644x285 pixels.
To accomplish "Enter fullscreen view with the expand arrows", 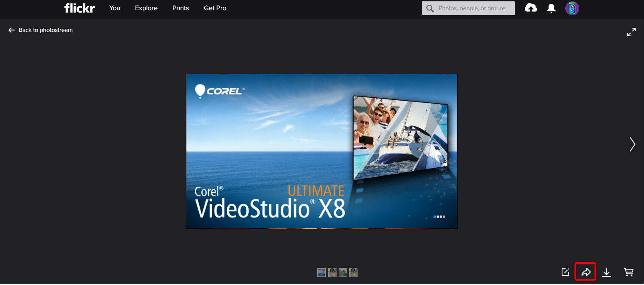I will click(631, 32).
